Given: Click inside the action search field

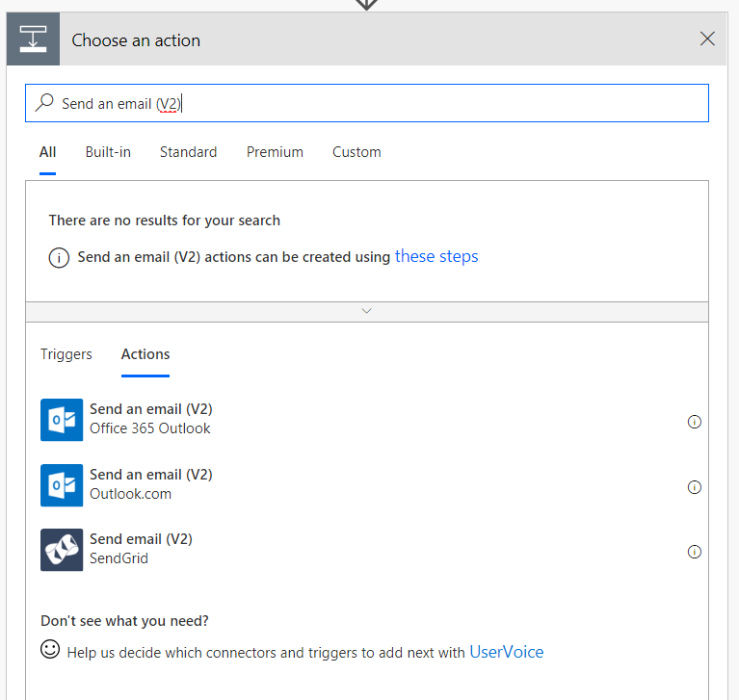Looking at the screenshot, I should pos(434,103).
